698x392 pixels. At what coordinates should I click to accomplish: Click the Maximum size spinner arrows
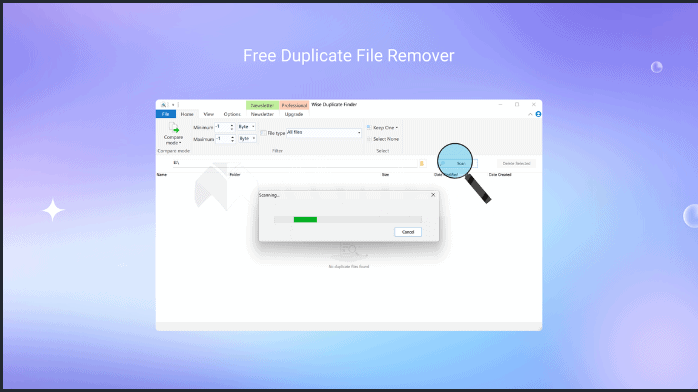click(232, 139)
